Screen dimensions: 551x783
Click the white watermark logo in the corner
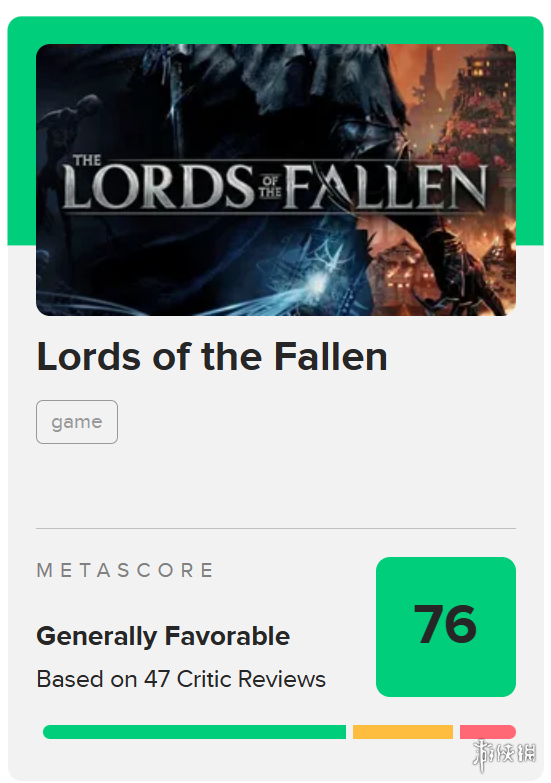click(504, 754)
